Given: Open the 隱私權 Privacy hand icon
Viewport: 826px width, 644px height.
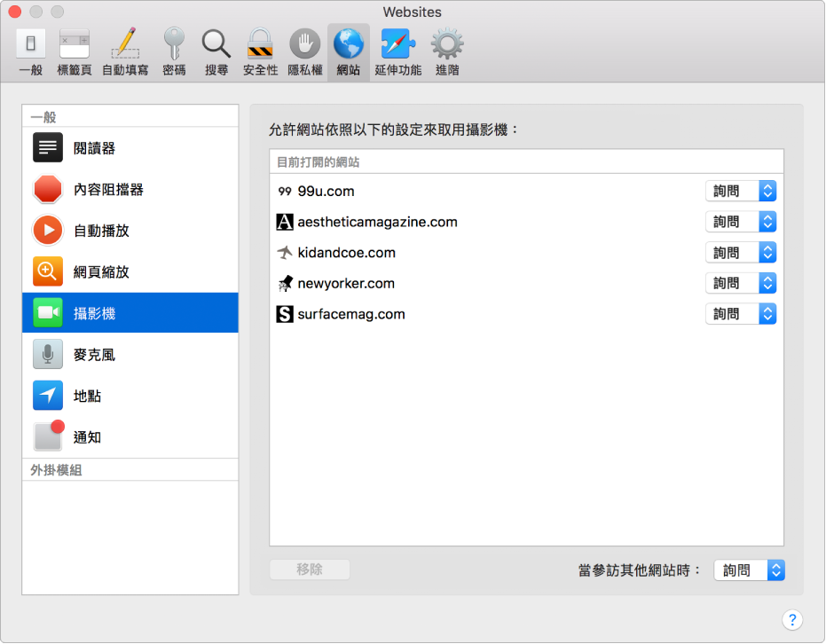Looking at the screenshot, I should click(304, 43).
